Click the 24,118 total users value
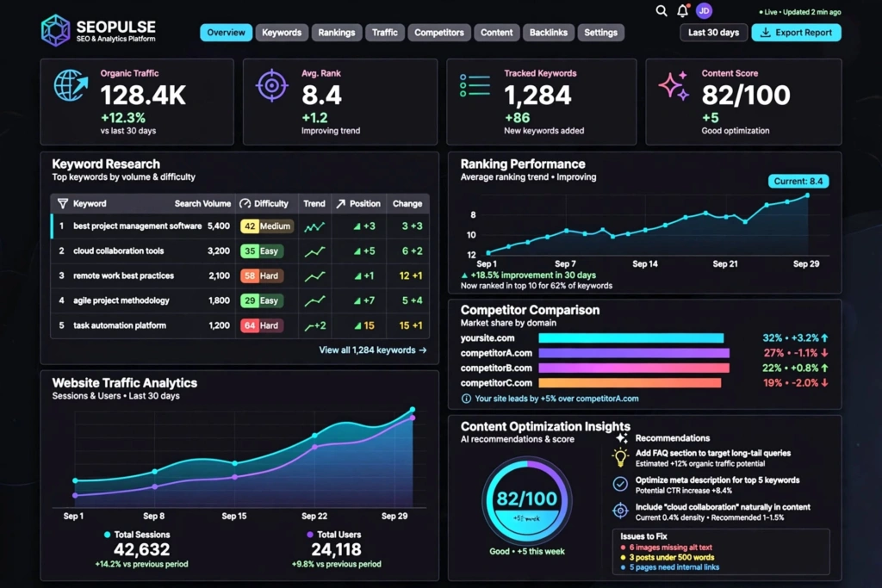The height and width of the screenshot is (588, 882). click(337, 549)
